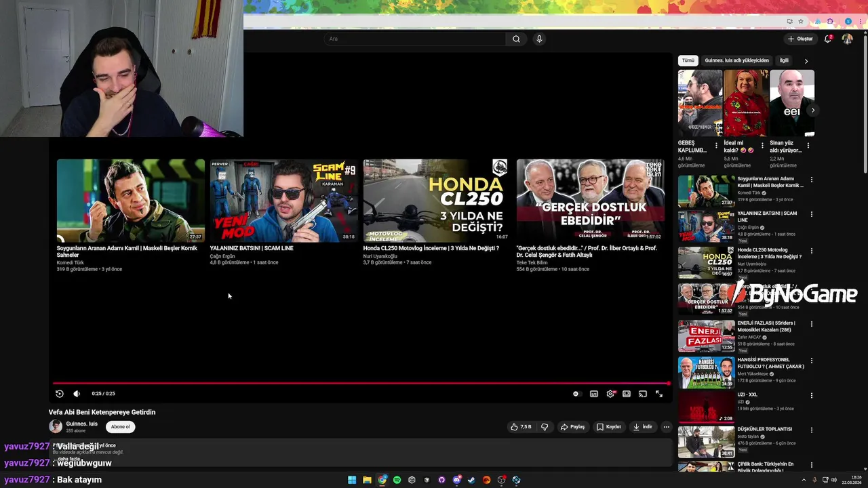The image size is (868, 488).
Task: Click the YouTube search input field
Action: coord(414,39)
